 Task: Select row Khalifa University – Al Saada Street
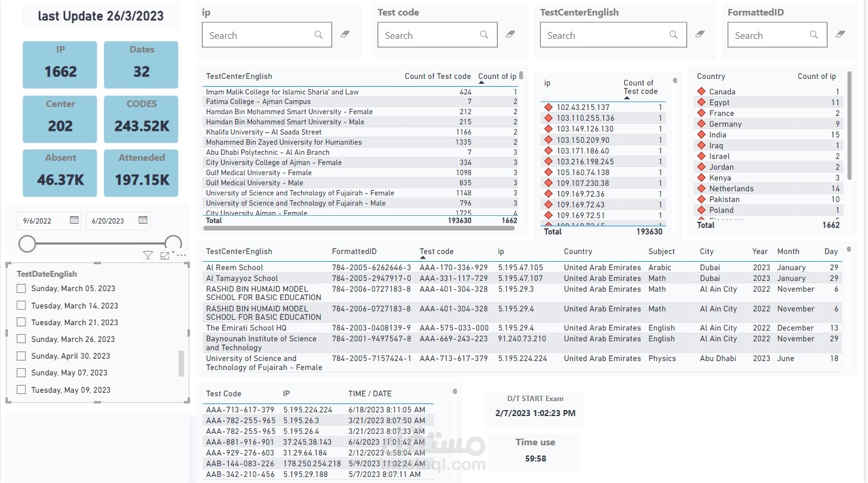[361, 132]
